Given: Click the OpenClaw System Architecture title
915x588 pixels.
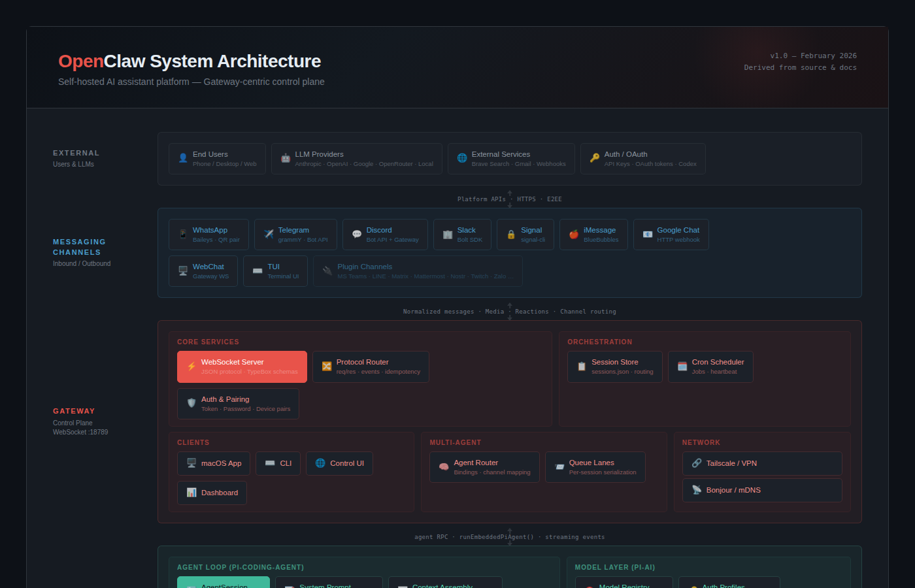Looking at the screenshot, I should tap(190, 61).
